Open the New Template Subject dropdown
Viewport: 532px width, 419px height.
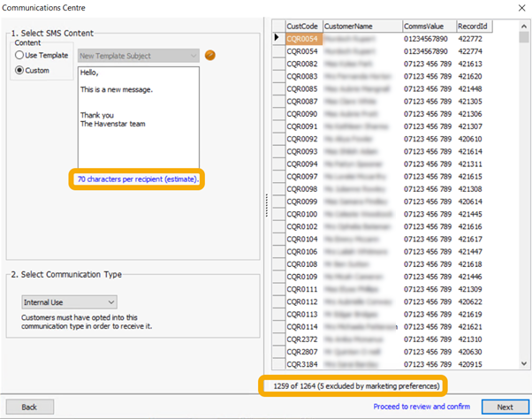tap(139, 56)
